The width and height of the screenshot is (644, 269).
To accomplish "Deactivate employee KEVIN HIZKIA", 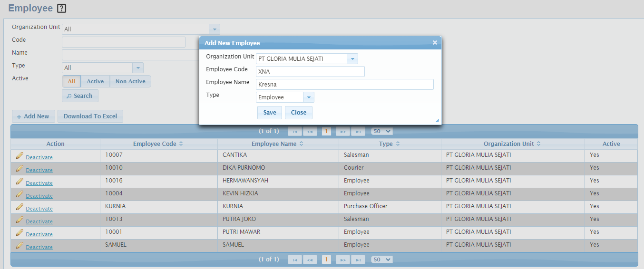I will coord(39,196).
